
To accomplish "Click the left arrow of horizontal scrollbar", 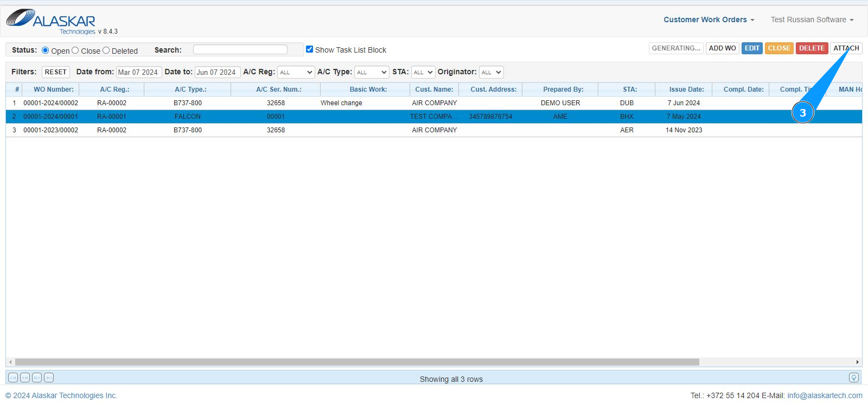I will click(10, 362).
